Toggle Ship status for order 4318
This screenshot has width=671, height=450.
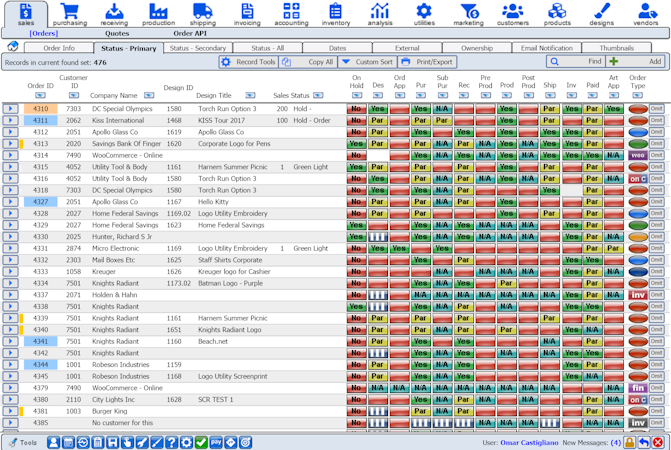pos(549,190)
